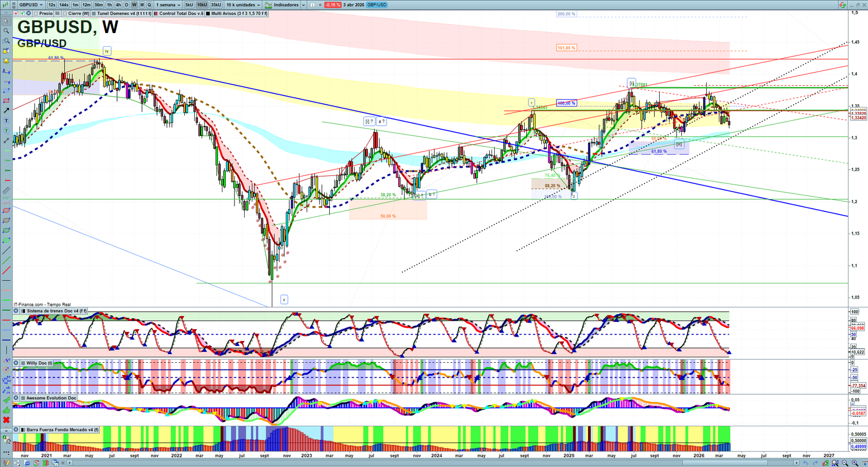868x467 pixels.
Task: Select the blue rectangle drawing tool
Action: pyautogui.click(x=6, y=91)
